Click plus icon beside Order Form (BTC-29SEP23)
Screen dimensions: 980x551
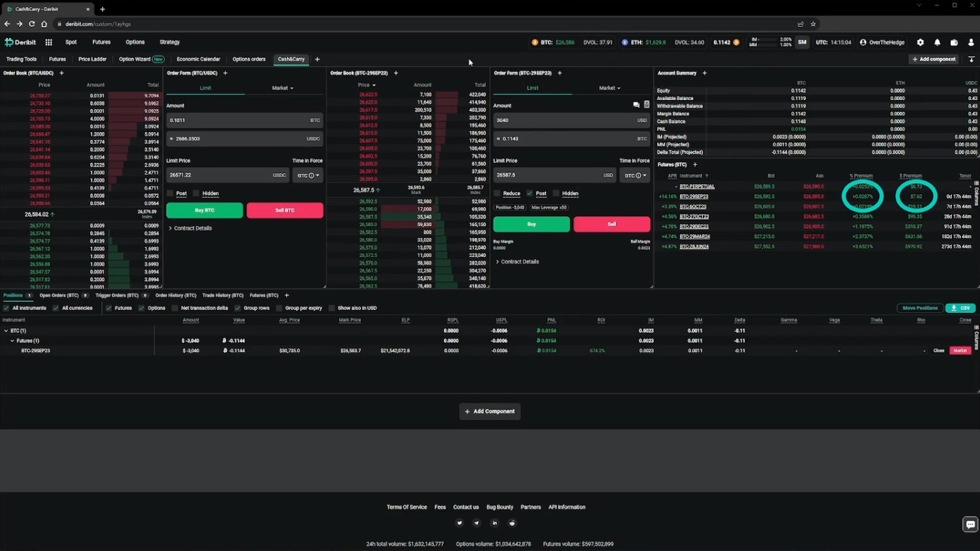[x=559, y=73]
